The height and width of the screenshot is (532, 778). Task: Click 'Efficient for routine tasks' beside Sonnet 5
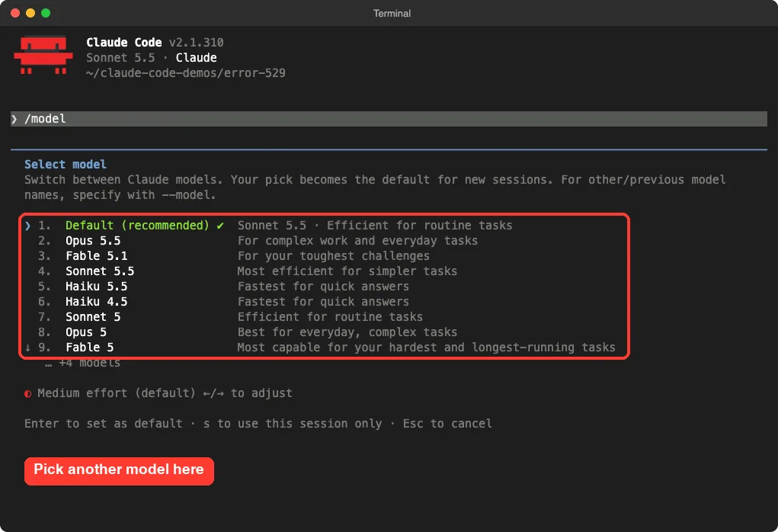click(x=330, y=317)
